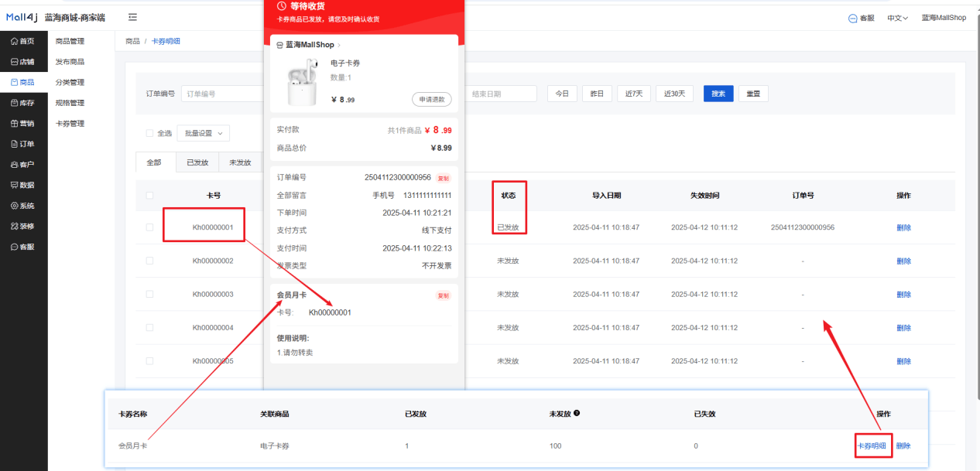Screen dimensions: 980x471
Task: Expand 蓝海MallShop chevron in the order card
Action: tap(339, 45)
